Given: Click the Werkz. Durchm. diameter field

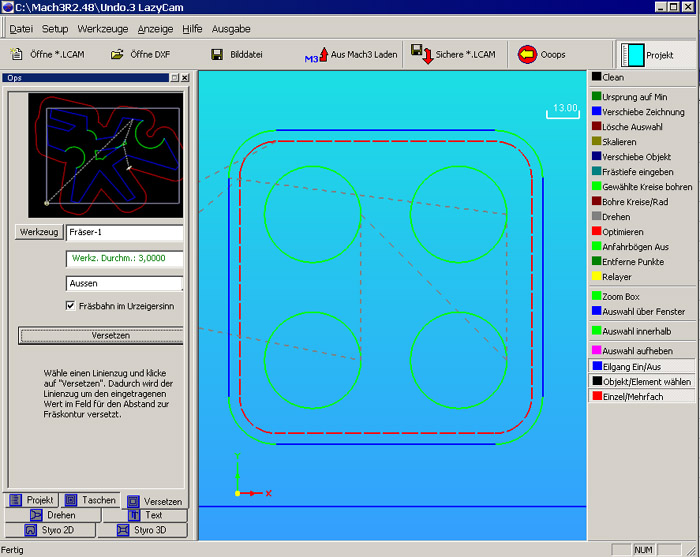Looking at the screenshot, I should (124, 258).
